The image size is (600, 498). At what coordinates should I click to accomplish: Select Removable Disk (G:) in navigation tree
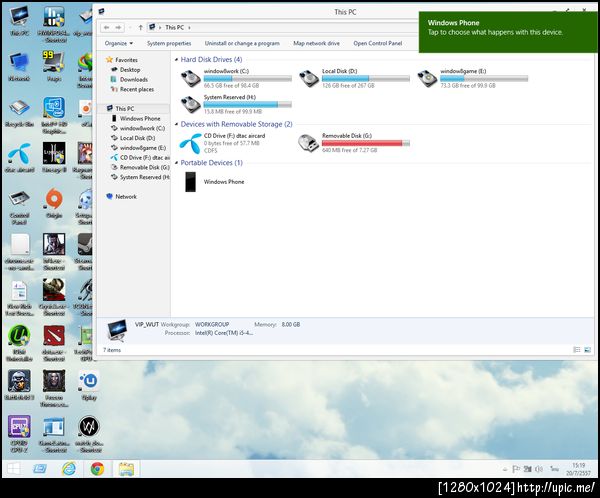click(144, 167)
